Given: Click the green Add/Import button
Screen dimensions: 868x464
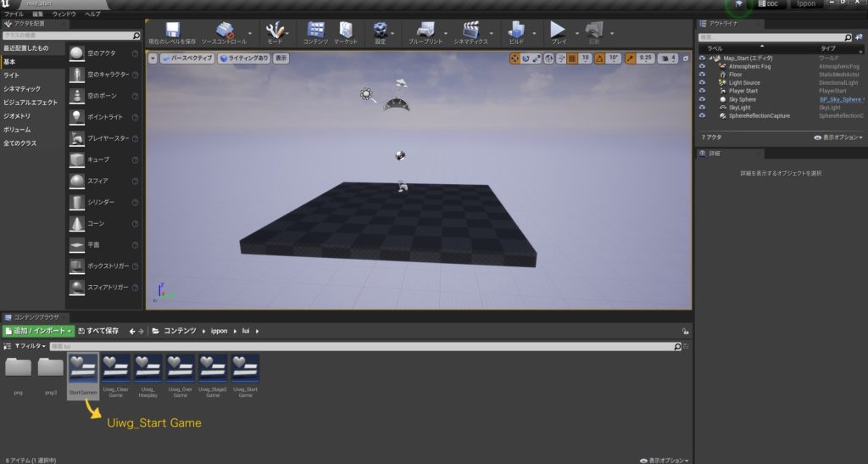Looking at the screenshot, I should tap(38, 330).
